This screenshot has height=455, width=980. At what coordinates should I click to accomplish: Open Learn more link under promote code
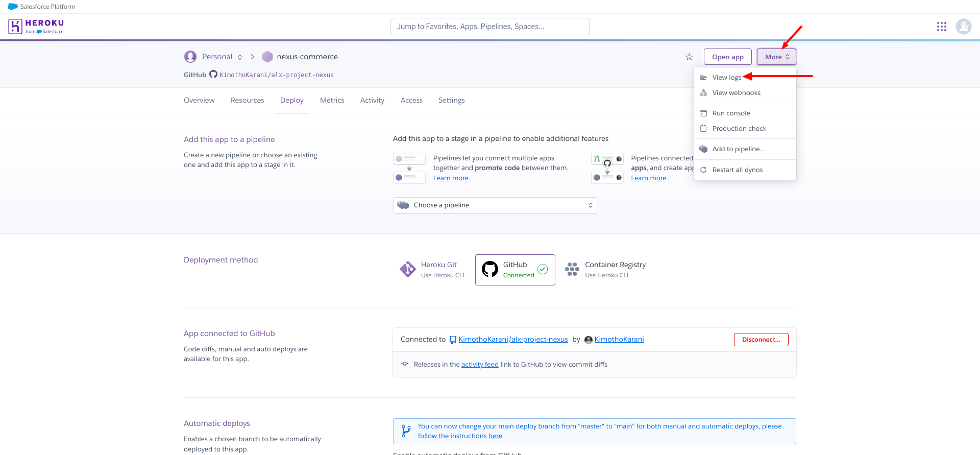[451, 178]
